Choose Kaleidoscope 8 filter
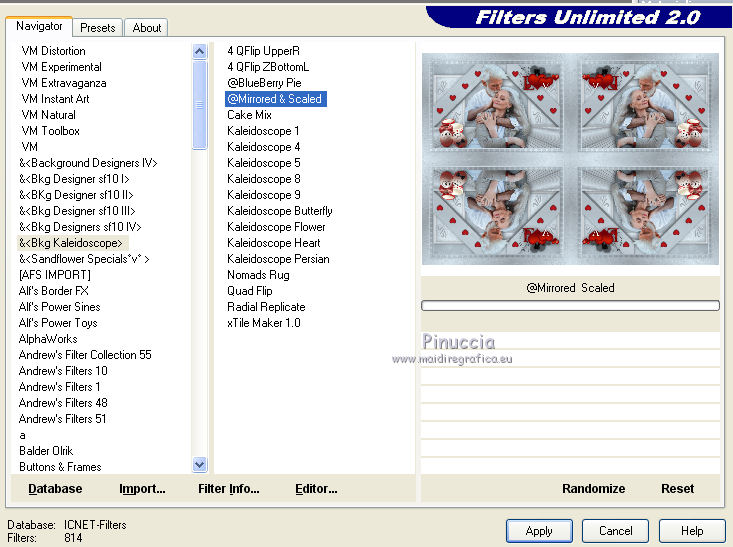Image resolution: width=733 pixels, height=547 pixels. pyautogui.click(x=264, y=179)
